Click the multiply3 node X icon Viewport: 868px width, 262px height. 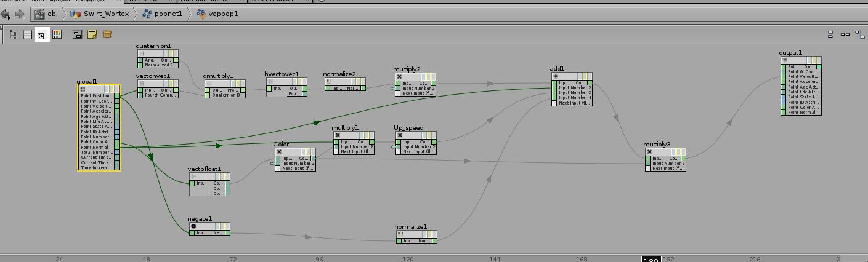pyautogui.click(x=649, y=151)
